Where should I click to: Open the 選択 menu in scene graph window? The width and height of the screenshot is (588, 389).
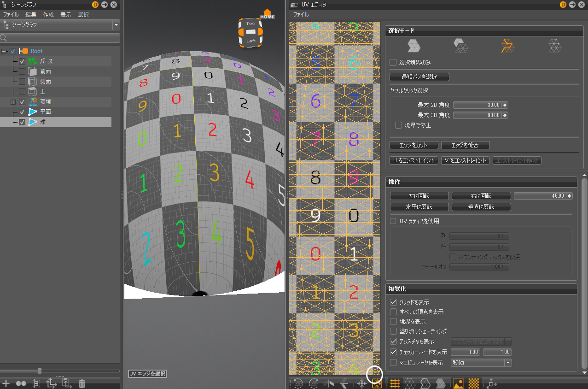click(82, 14)
